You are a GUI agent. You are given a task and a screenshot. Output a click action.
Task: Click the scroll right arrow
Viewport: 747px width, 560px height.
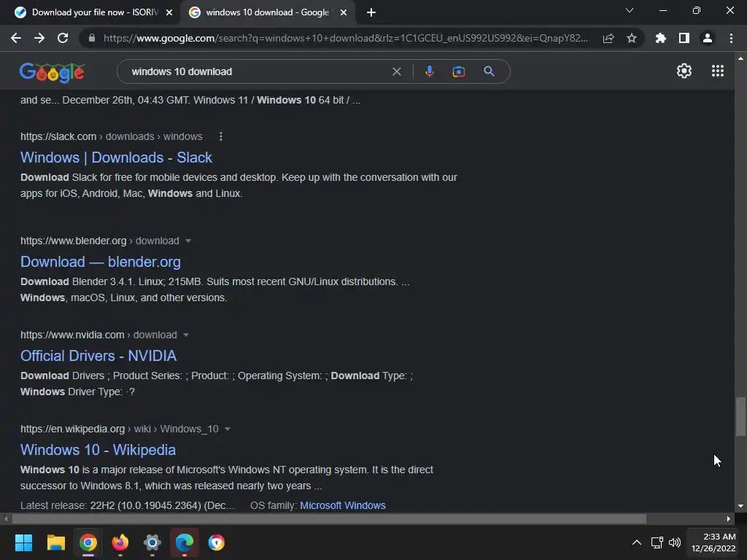tap(729, 518)
